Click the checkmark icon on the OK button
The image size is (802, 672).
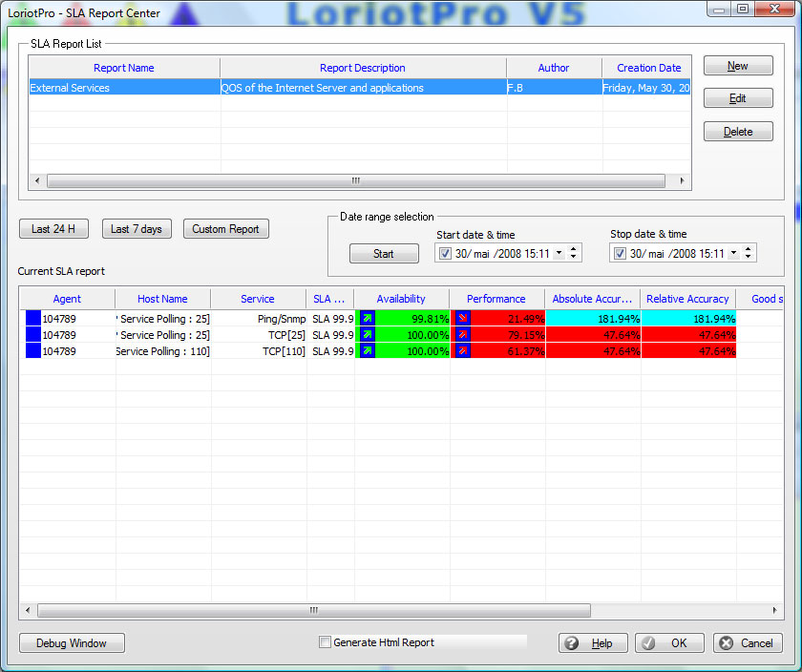(x=647, y=642)
